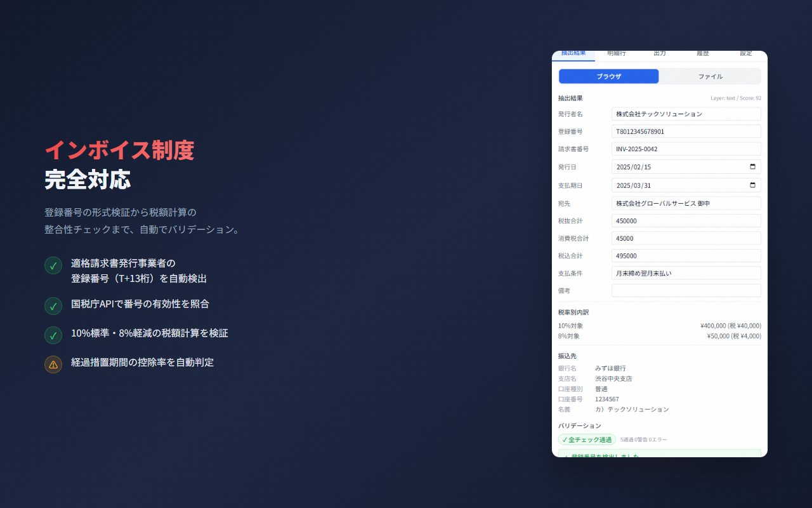The height and width of the screenshot is (508, 812).
Task: Click the 税抜合計 field showing 450000
Action: tap(686, 221)
